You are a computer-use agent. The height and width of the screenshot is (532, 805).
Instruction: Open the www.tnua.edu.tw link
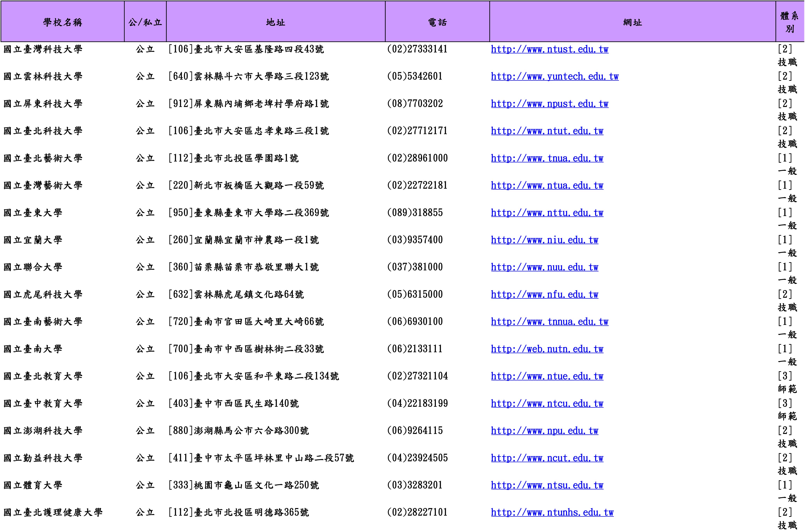[547, 159]
